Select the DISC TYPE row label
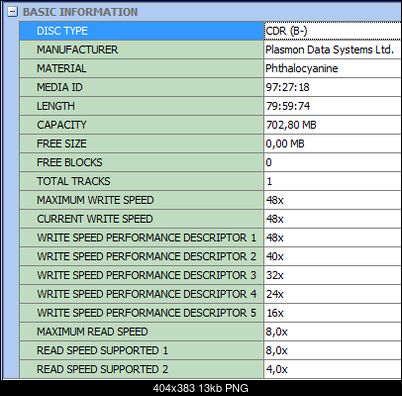The width and height of the screenshot is (402, 396). (x=62, y=31)
